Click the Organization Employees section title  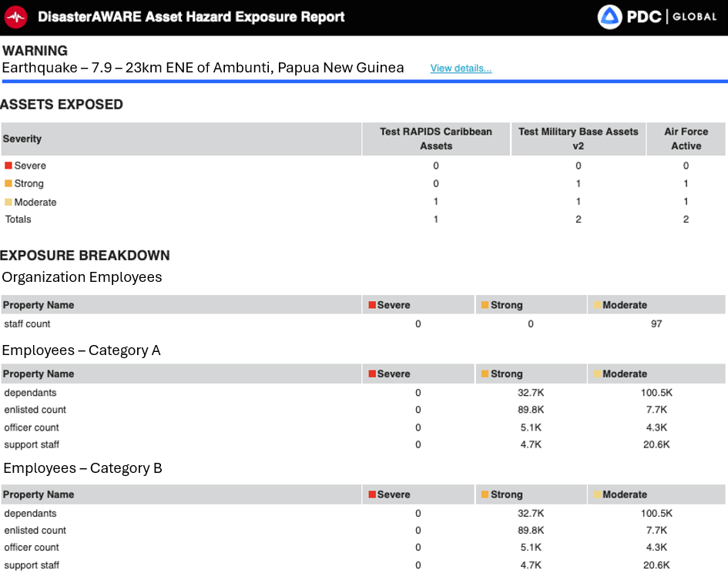click(x=82, y=277)
